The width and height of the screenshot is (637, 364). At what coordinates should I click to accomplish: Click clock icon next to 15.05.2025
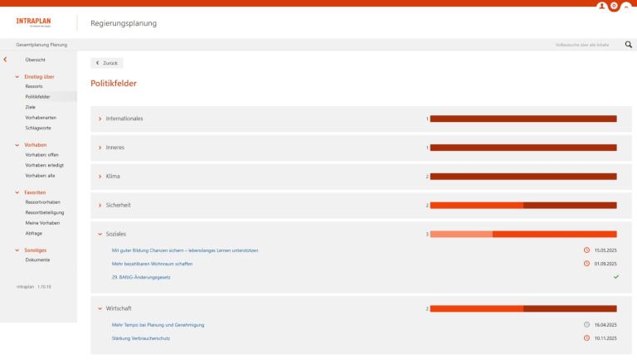click(x=587, y=250)
